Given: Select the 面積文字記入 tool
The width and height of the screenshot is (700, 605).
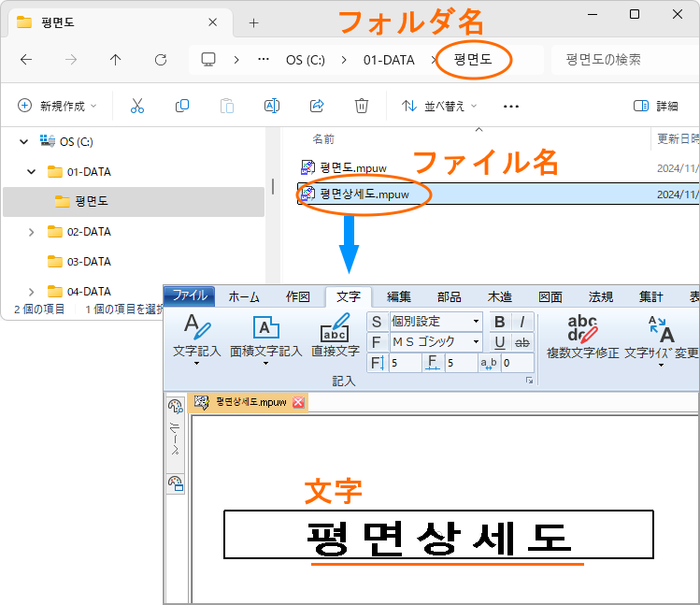Looking at the screenshot, I should point(266,339).
